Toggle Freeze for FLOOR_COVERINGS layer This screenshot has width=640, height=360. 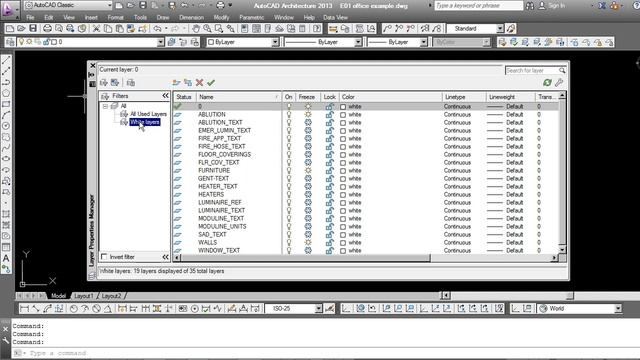click(x=308, y=155)
